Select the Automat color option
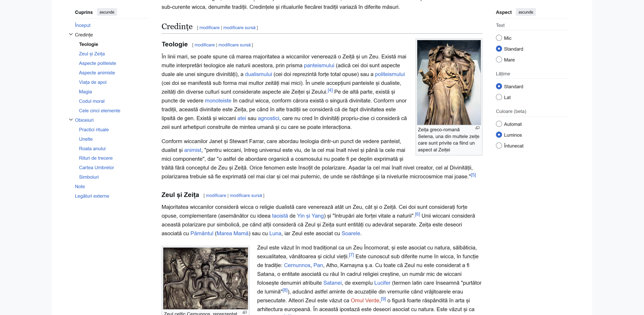Viewport: 644px width, 315px height. pyautogui.click(x=499, y=124)
